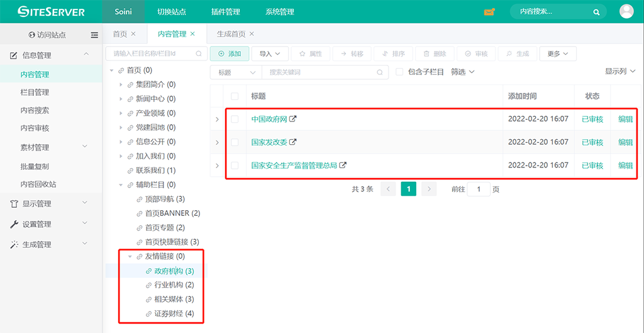Open the 导入 dropdown
Image resolution: width=644 pixels, height=333 pixels.
click(x=270, y=54)
